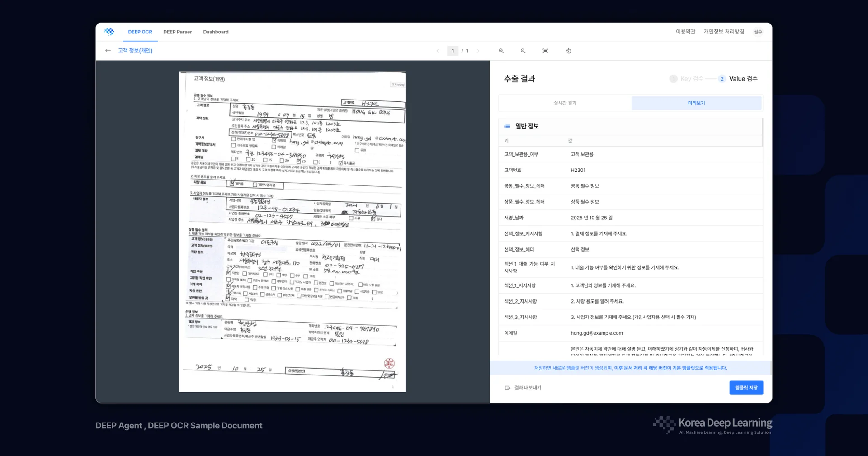Click the previous page chevron arrow

[438, 51]
